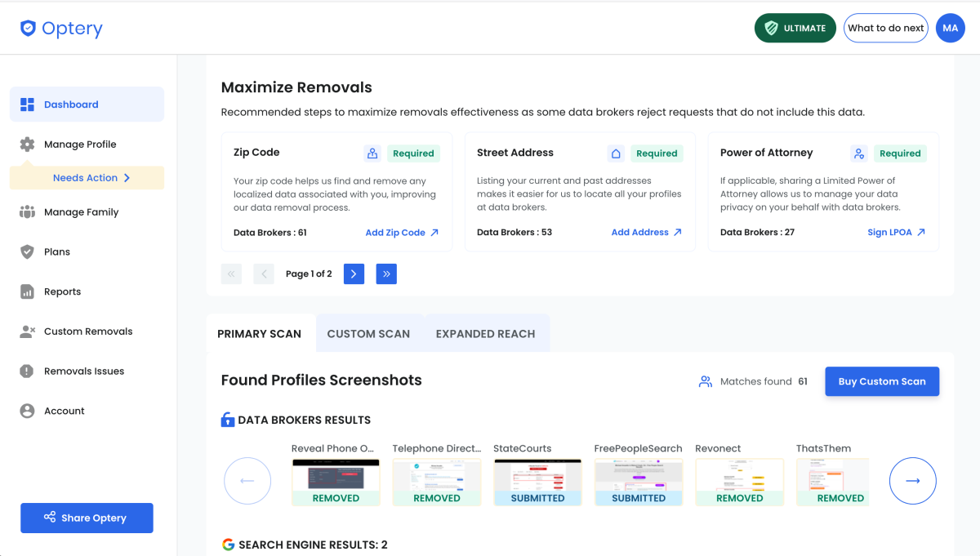Jump to last page of Maximize Removals
980x556 pixels.
(386, 274)
